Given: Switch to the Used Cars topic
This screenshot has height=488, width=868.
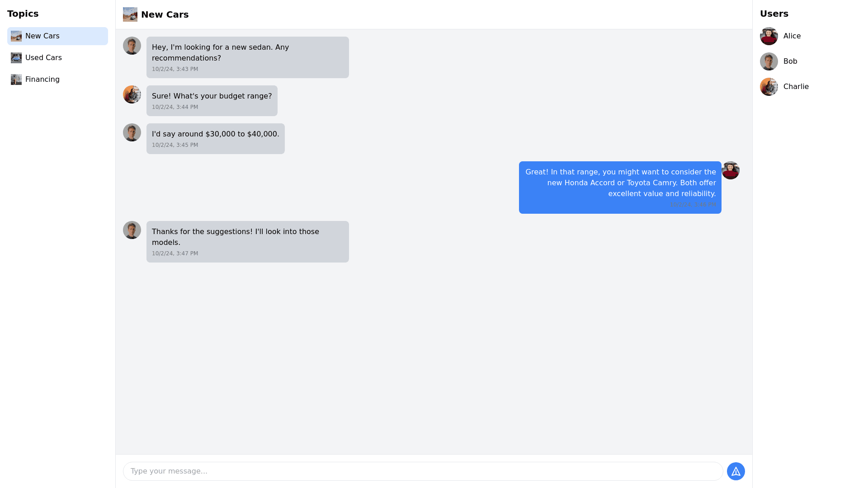Looking at the screenshot, I should [x=43, y=58].
